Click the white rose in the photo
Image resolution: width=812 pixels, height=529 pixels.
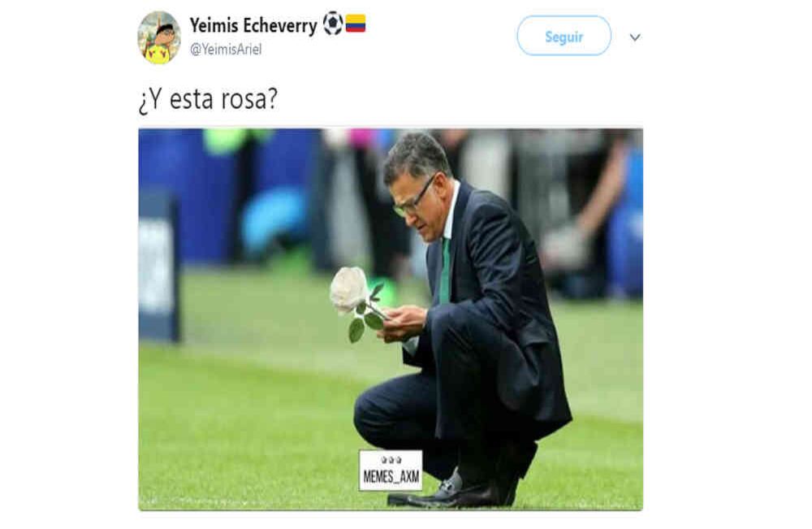348,290
